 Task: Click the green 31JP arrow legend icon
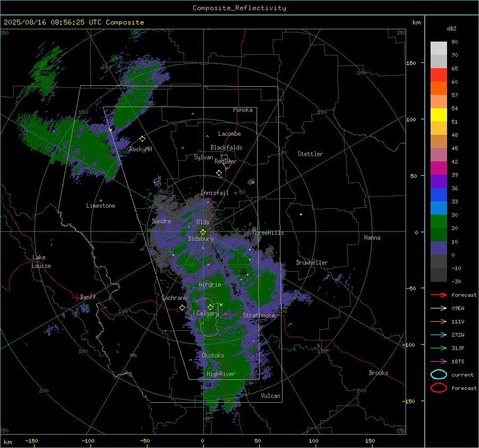pos(439,348)
